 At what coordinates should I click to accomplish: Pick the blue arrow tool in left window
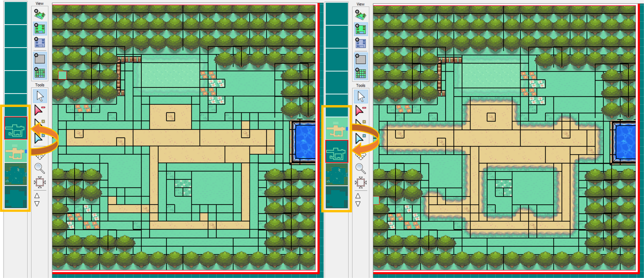pos(39,138)
